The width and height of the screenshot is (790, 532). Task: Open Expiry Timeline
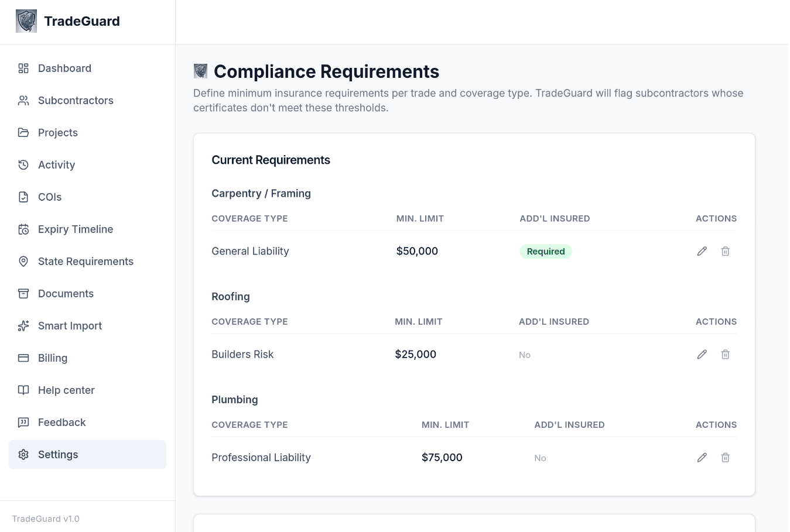[87, 229]
